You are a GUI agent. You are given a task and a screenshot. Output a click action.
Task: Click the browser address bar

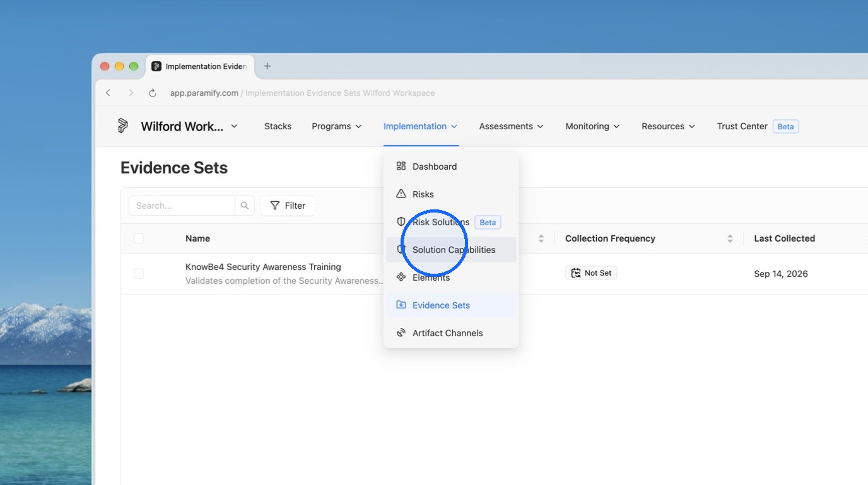coord(303,93)
